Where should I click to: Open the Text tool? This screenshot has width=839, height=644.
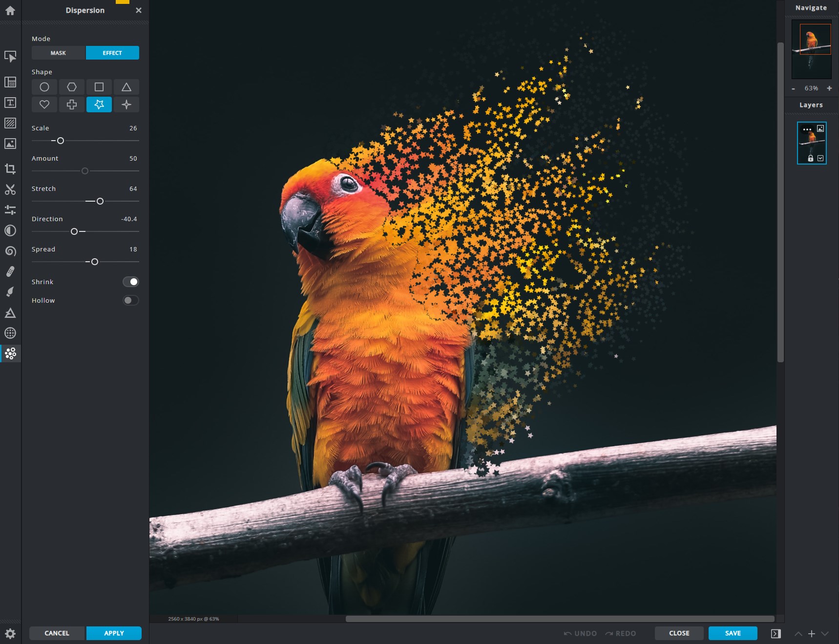click(10, 103)
